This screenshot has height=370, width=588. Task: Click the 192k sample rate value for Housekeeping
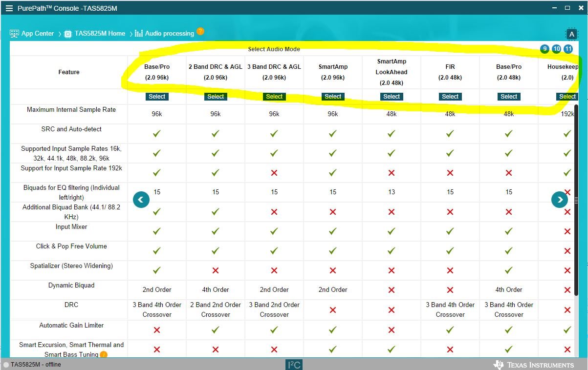(567, 114)
